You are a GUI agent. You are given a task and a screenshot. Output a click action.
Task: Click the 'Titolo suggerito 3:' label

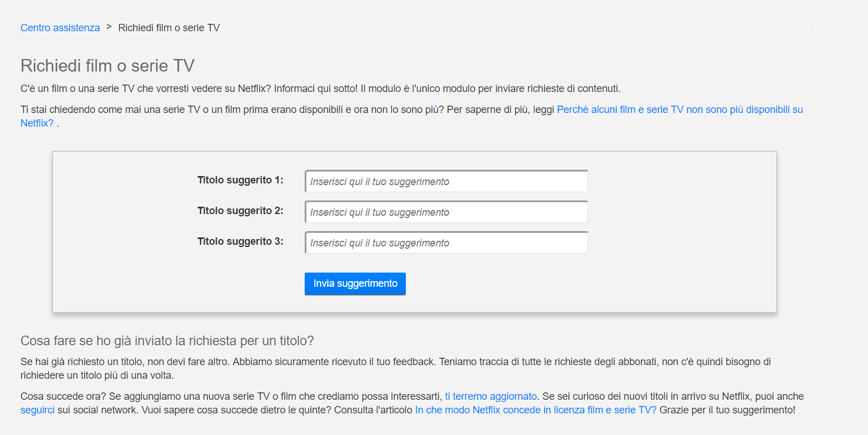tap(240, 241)
